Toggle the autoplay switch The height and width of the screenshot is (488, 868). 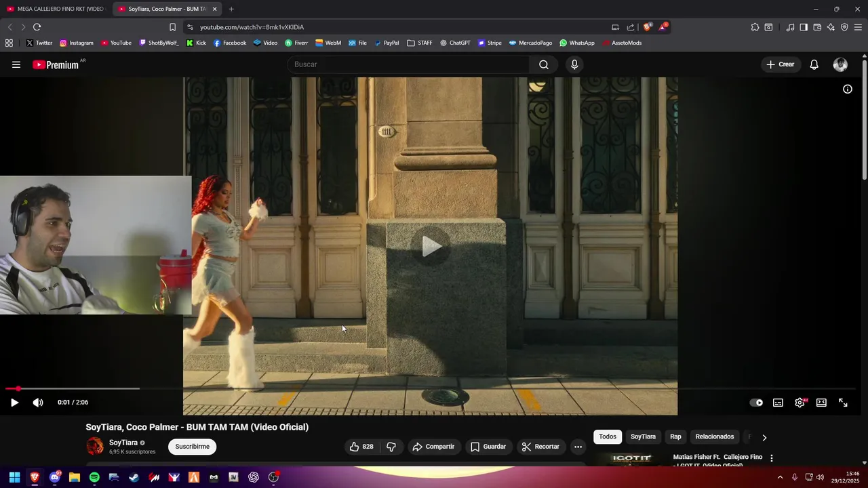pos(756,403)
